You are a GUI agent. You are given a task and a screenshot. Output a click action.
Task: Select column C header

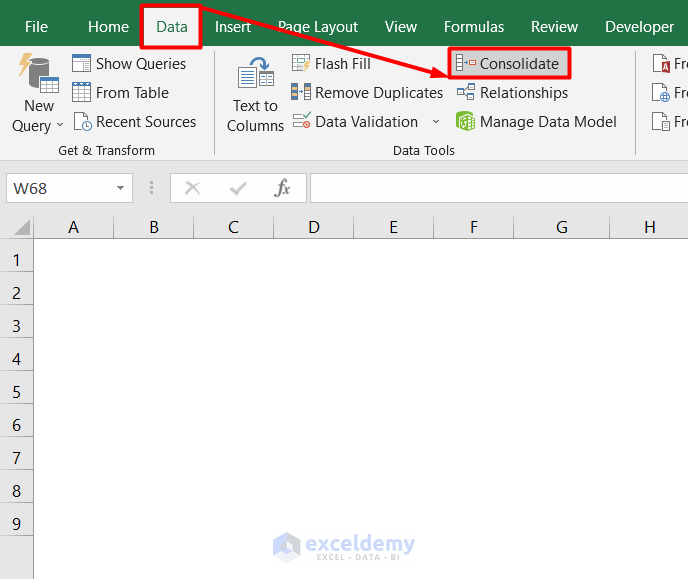coord(233,227)
